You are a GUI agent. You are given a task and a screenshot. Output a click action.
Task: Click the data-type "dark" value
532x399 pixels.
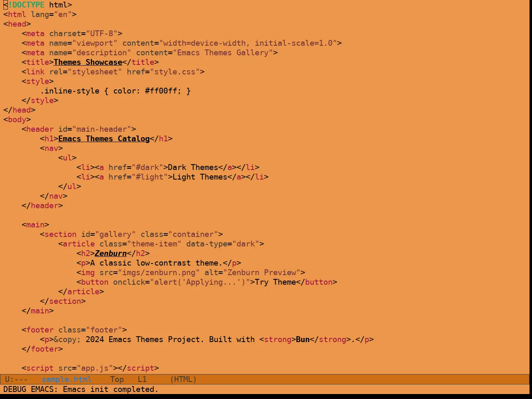pyautogui.click(x=246, y=244)
